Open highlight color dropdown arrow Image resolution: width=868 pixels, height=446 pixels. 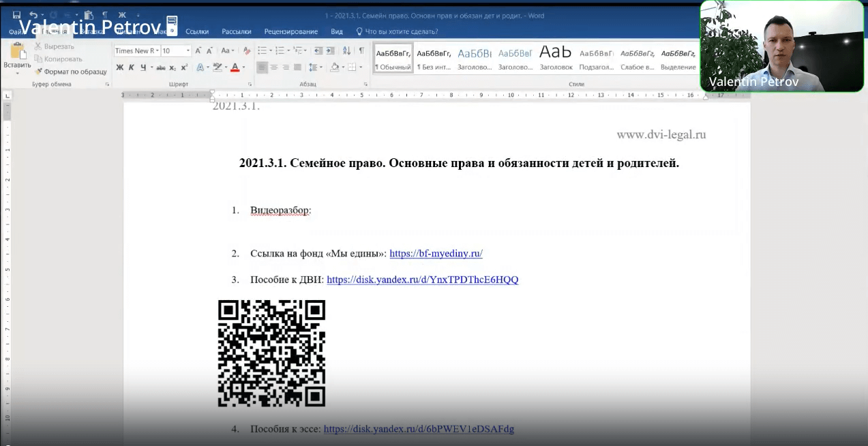pos(225,68)
